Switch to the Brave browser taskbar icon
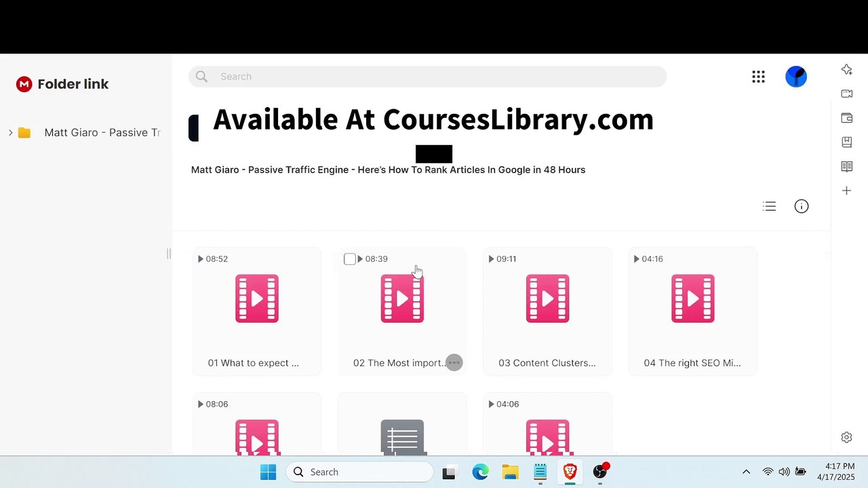The height and width of the screenshot is (488, 868). [570, 472]
